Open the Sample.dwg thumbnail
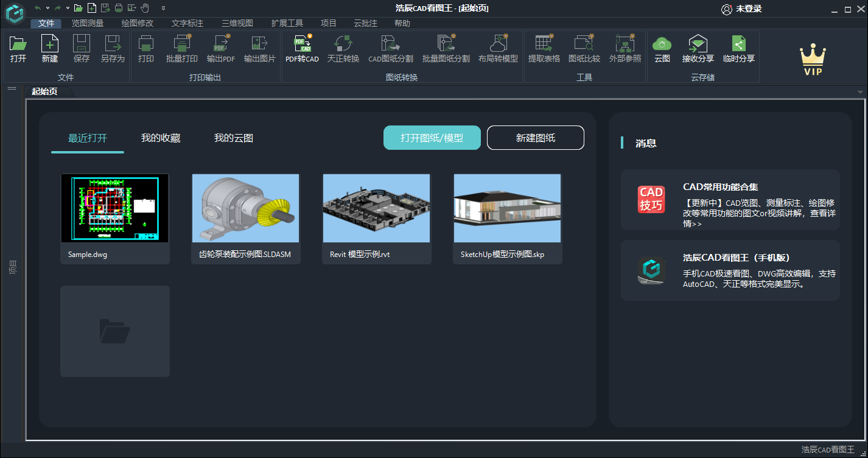 [114, 208]
